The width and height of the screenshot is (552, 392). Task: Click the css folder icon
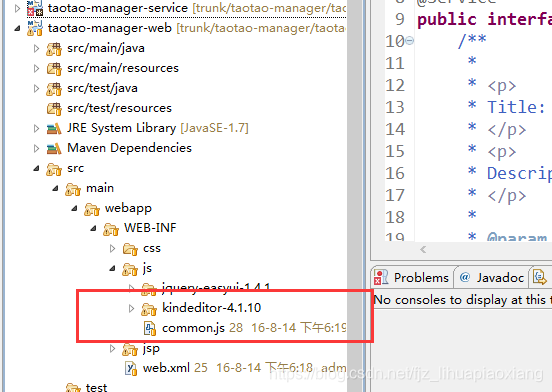pos(130,249)
